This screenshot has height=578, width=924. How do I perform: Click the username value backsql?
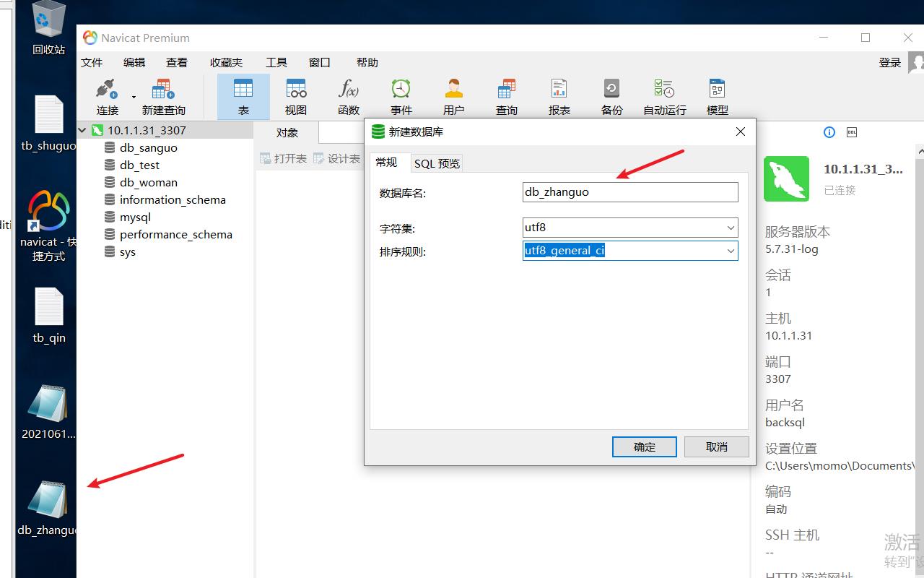point(785,423)
